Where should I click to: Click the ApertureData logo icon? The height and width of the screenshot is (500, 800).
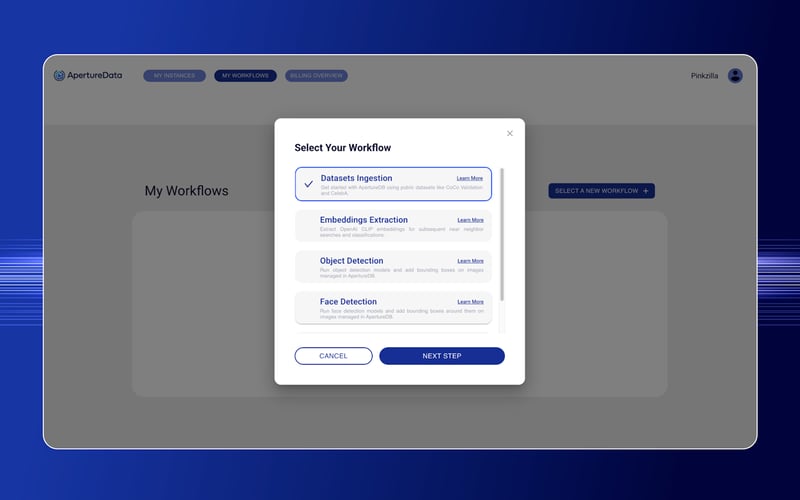click(x=59, y=76)
